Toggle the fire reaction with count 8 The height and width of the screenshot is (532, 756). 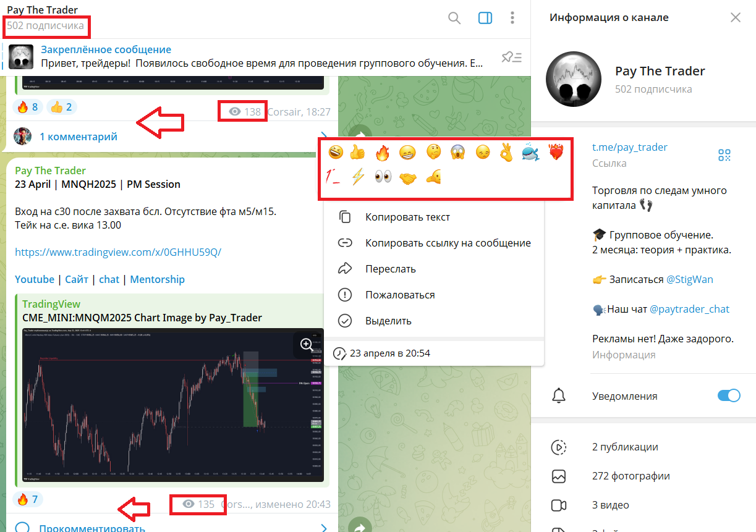coord(28,108)
